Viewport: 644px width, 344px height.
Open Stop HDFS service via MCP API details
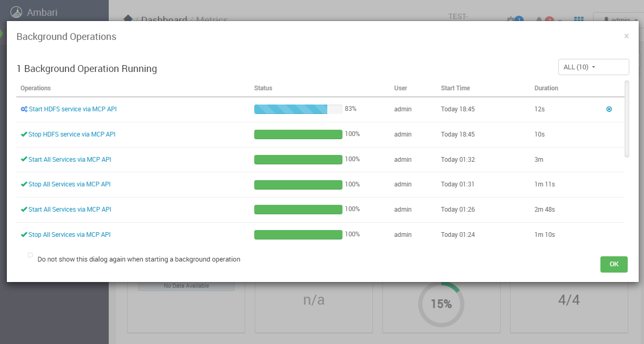[x=72, y=134]
